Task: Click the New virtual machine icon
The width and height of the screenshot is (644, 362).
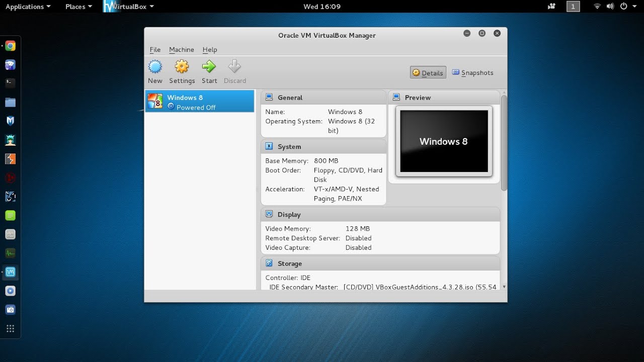Action: [x=155, y=66]
